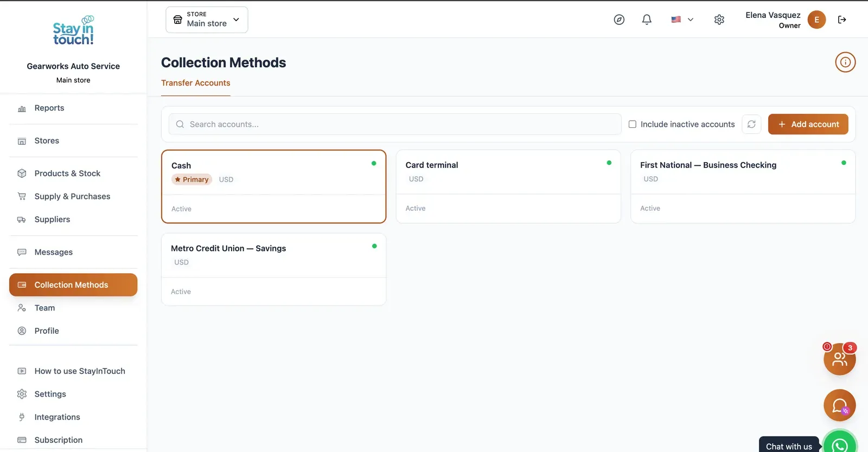Open the support chat round button

click(x=840, y=405)
